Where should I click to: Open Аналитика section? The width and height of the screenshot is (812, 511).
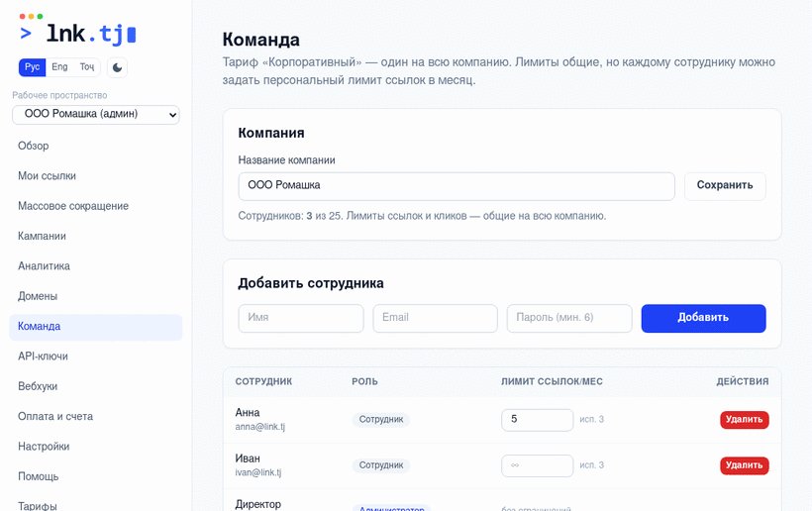point(96,266)
